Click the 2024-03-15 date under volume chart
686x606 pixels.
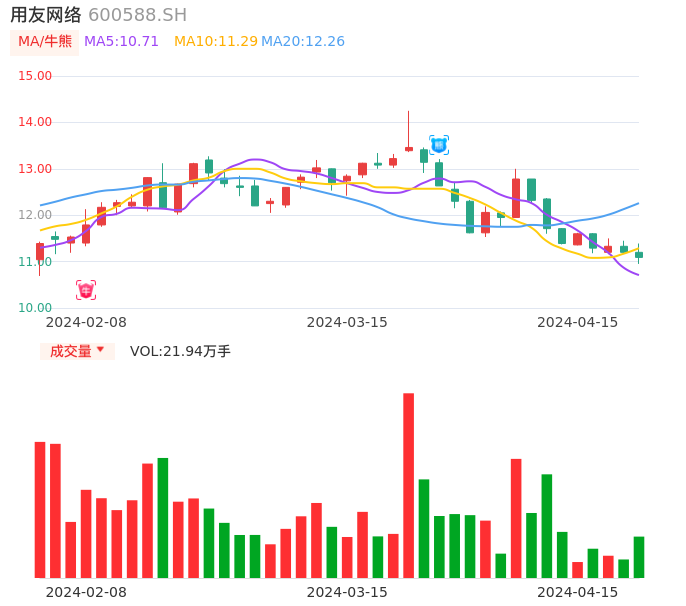coord(347,592)
